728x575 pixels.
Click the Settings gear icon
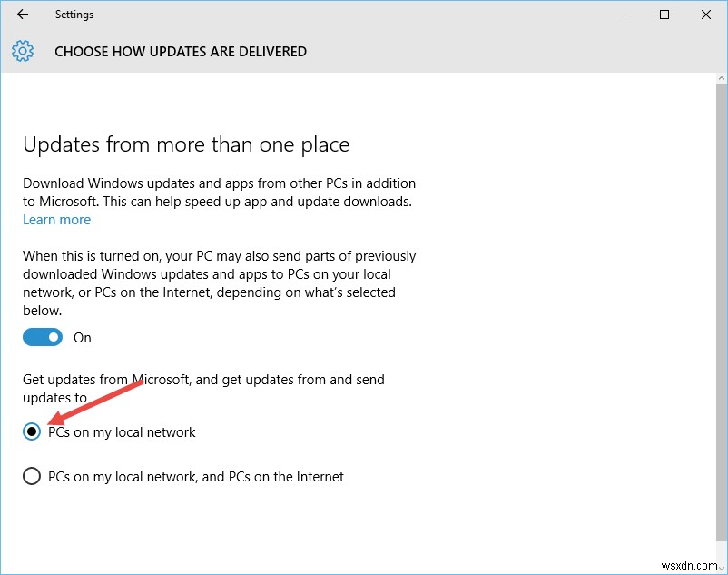click(x=23, y=51)
